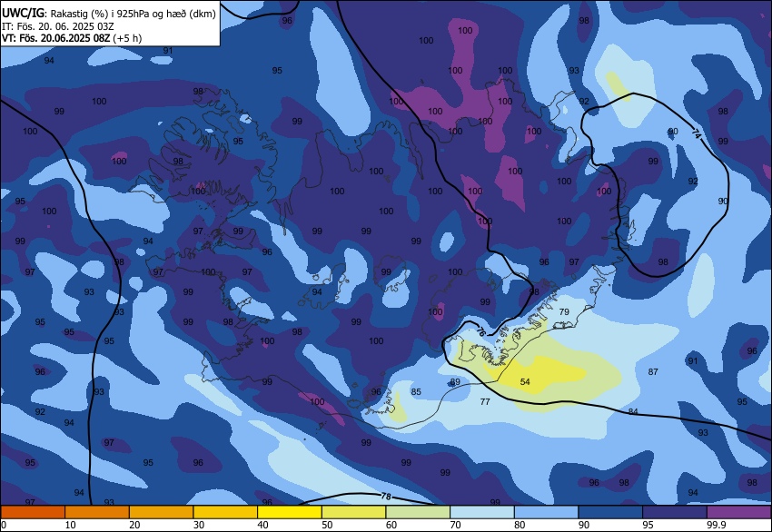Image resolution: width=772 pixels, height=532 pixels.
Task: Select the bright yellow 40–50 legend swatch
Action: click(290, 512)
